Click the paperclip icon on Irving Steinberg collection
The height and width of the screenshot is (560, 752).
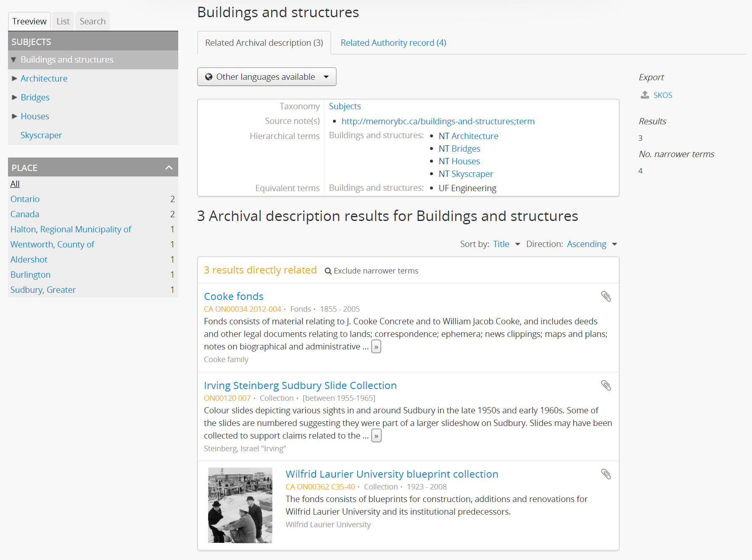(607, 385)
